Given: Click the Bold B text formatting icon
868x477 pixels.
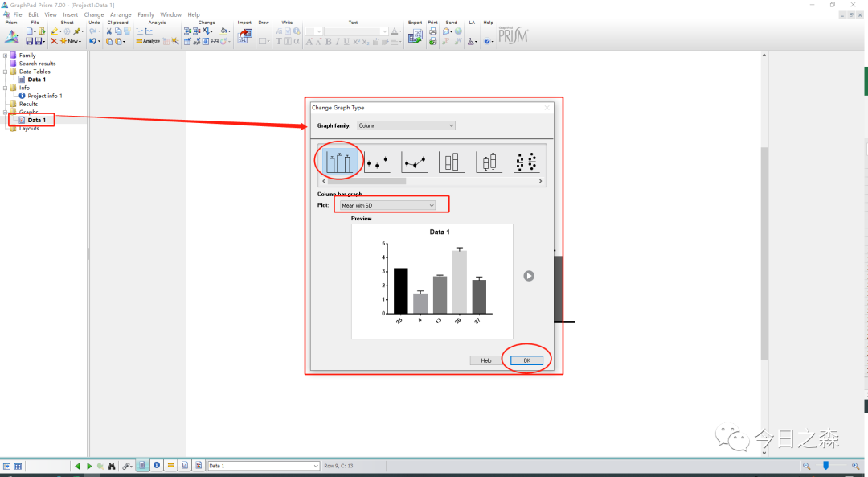Looking at the screenshot, I should click(x=328, y=42).
